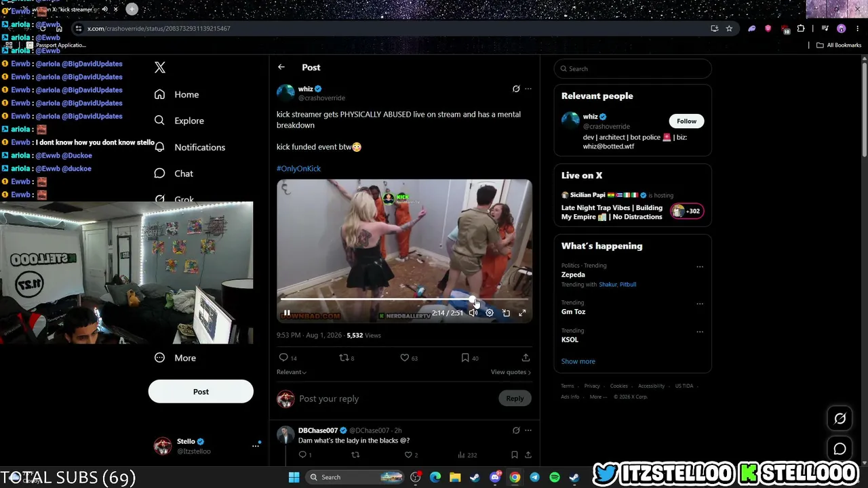Image resolution: width=868 pixels, height=488 pixels.
Task: Repost DBChase007's reply
Action: (355, 455)
